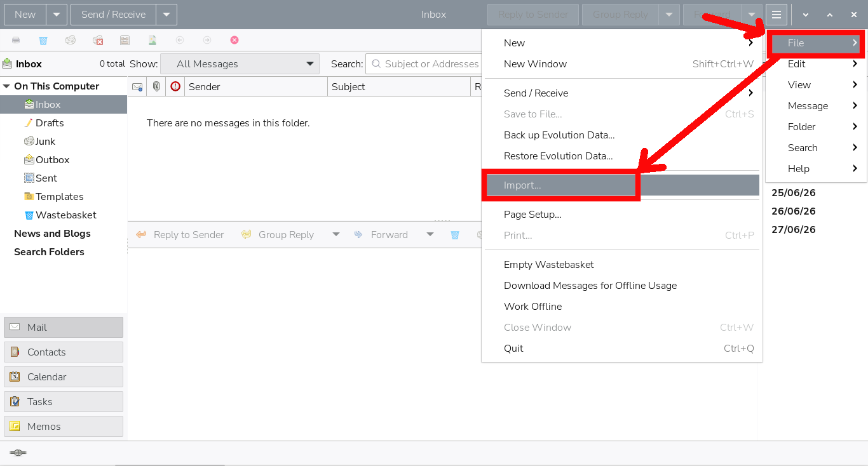
Task: Click the trash icon in preview pane toolbar
Action: [x=455, y=235]
